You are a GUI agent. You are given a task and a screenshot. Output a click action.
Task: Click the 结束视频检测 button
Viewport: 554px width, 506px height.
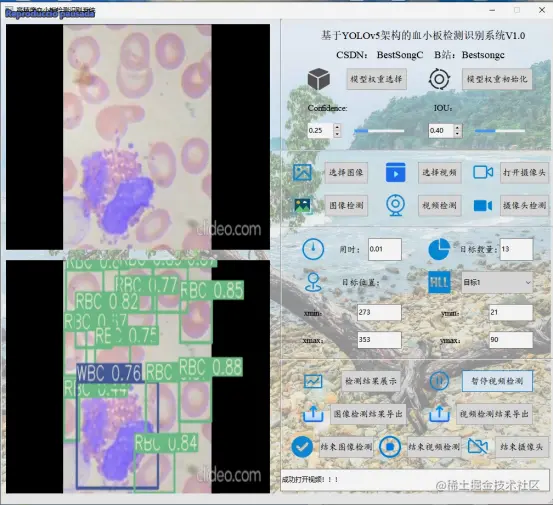434,447
